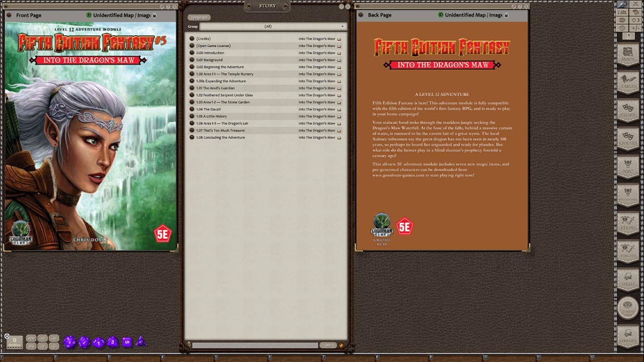Click the purple d20 die

point(69,342)
